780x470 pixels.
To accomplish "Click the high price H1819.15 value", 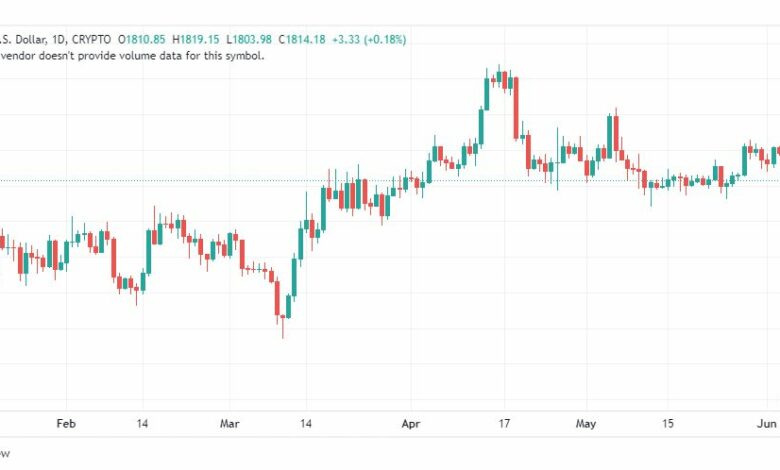I will click(x=195, y=39).
